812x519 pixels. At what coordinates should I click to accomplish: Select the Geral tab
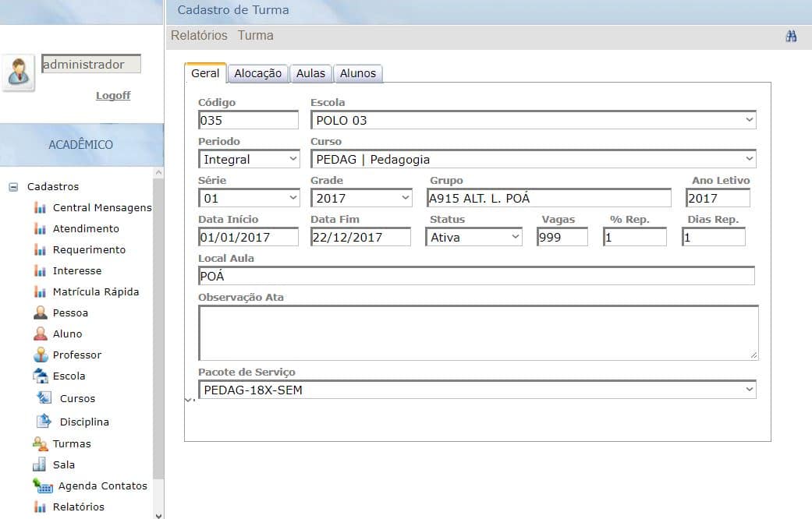205,73
